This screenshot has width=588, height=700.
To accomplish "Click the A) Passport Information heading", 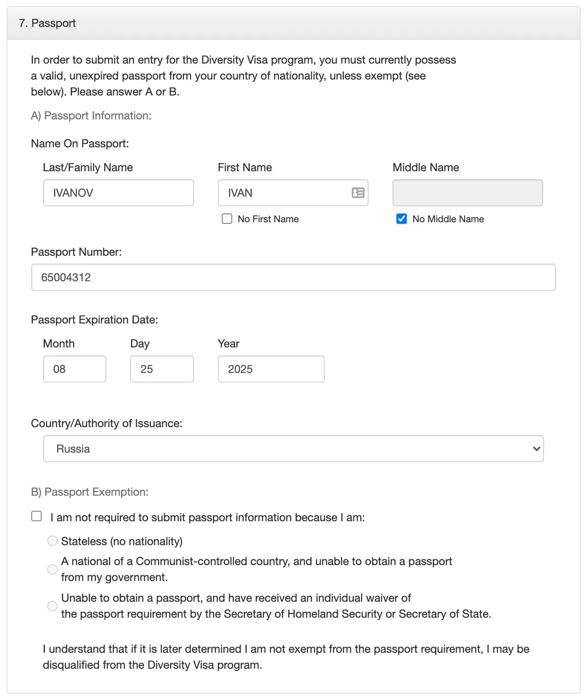I will 91,116.
